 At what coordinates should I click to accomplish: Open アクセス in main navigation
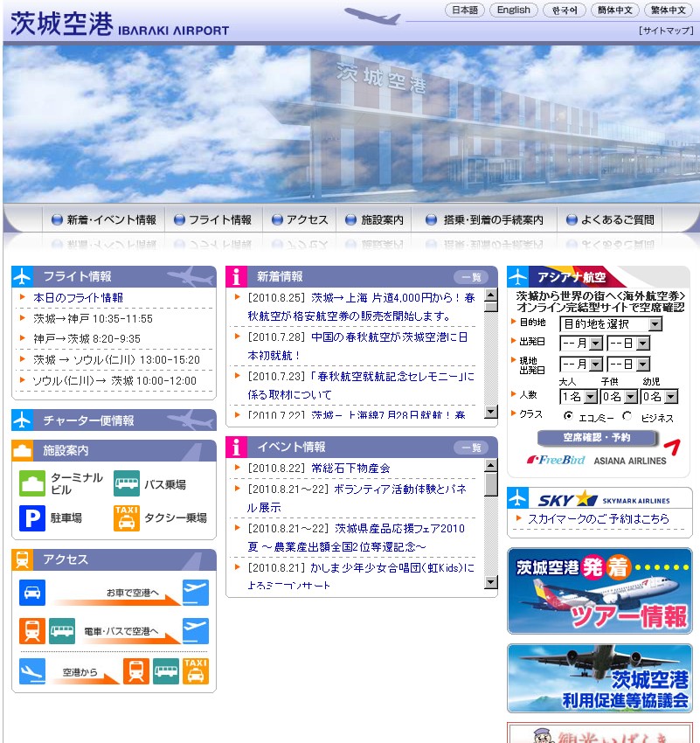tap(300, 220)
